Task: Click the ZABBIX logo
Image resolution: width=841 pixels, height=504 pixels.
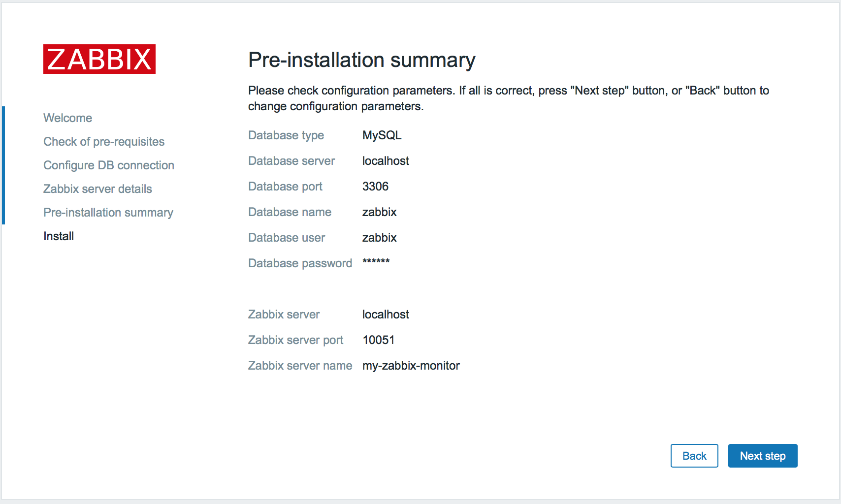Action: coord(99,59)
